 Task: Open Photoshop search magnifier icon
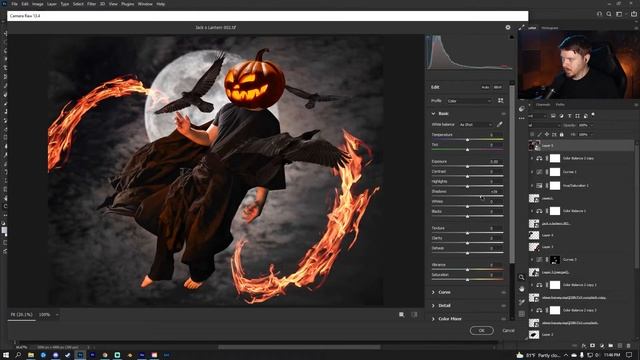click(609, 14)
